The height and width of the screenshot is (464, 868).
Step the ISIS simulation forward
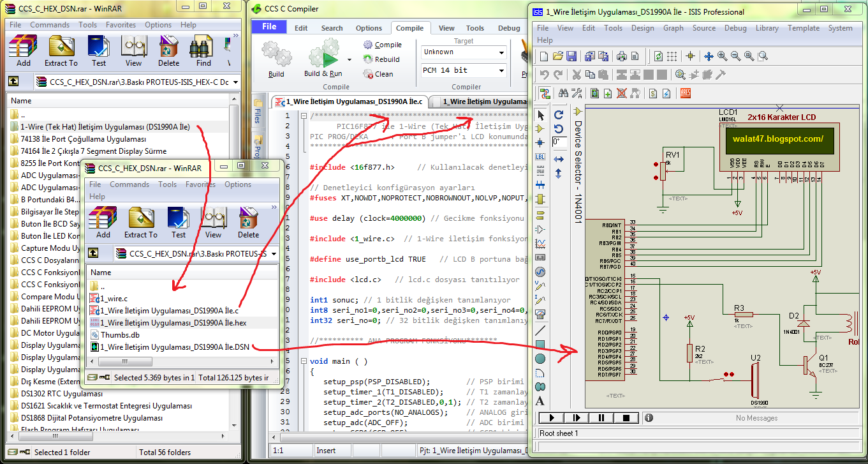coord(577,417)
